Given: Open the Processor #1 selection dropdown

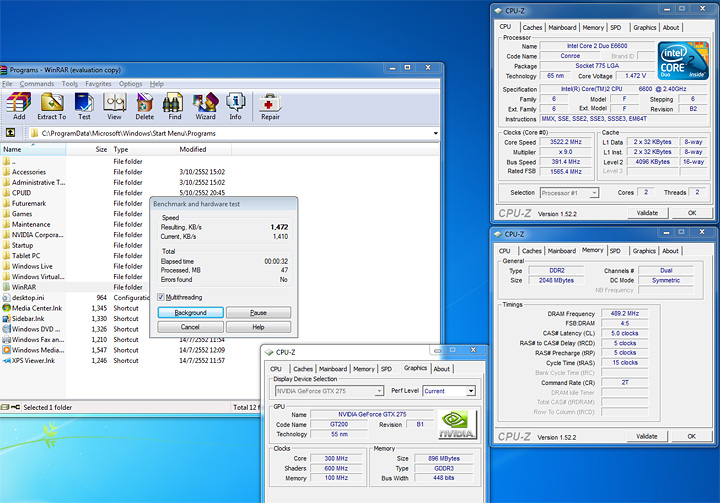Looking at the screenshot, I should pyautogui.click(x=594, y=193).
